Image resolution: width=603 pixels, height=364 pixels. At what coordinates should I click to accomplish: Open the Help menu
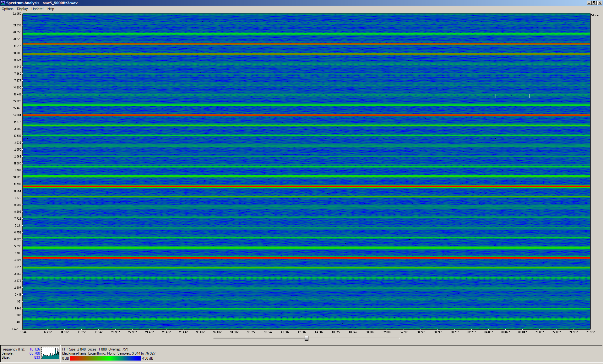pos(51,9)
